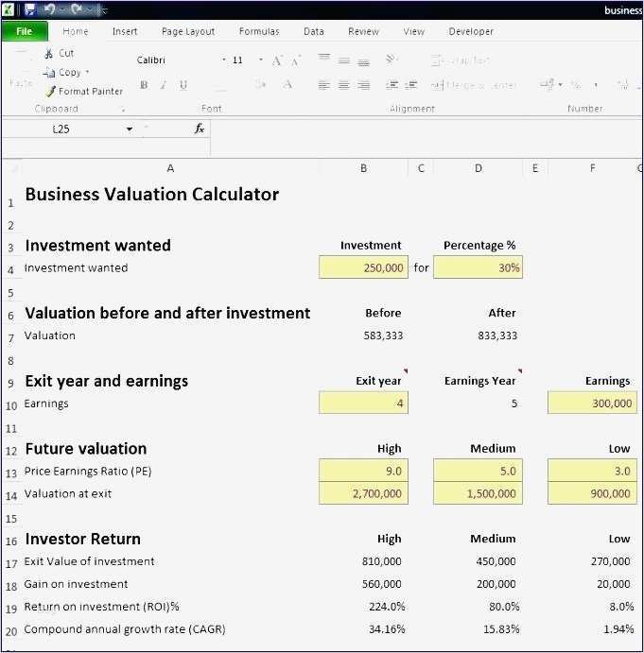Click the Increase Indent icon
The height and width of the screenshot is (653, 644).
coord(411,85)
